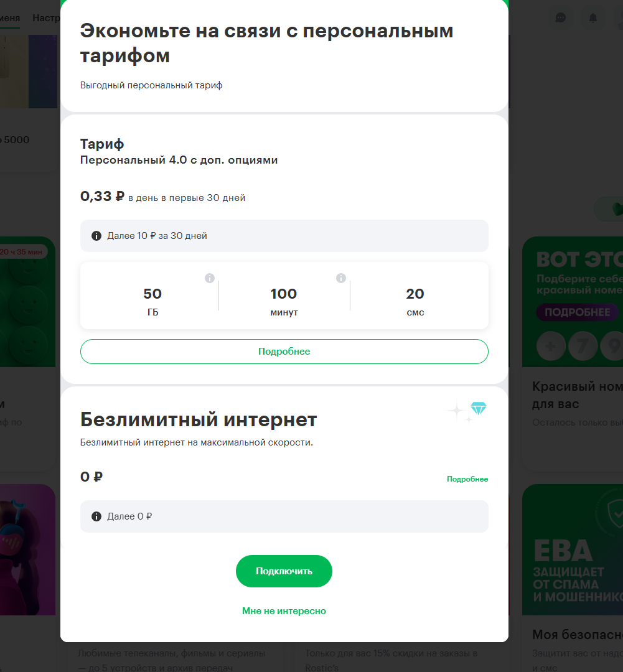
Task: Open the Моя безопасность card title
Action: coord(577,635)
